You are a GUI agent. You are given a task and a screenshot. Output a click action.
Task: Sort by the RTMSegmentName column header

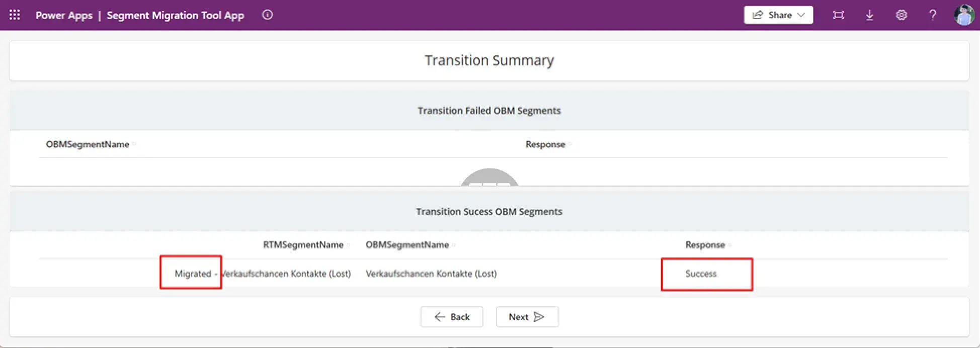[303, 245]
